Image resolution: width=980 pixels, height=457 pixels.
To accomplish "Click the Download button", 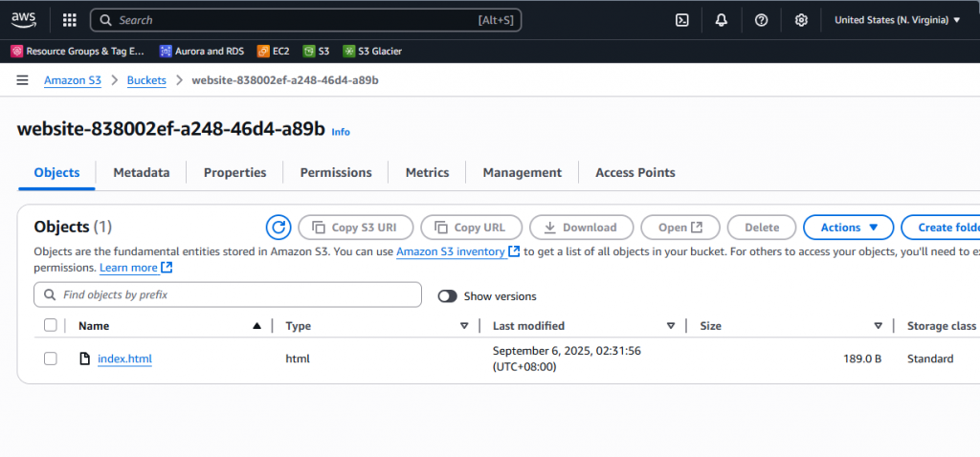I will (581, 228).
